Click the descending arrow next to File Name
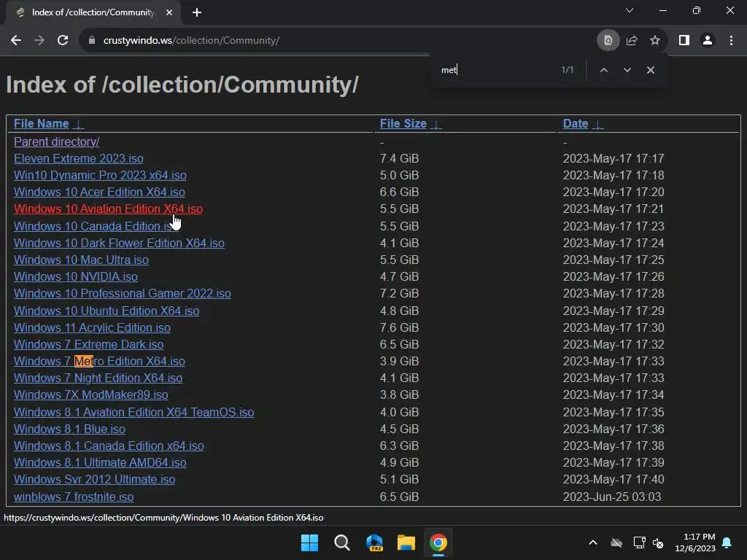This screenshot has height=560, width=747. [79, 125]
